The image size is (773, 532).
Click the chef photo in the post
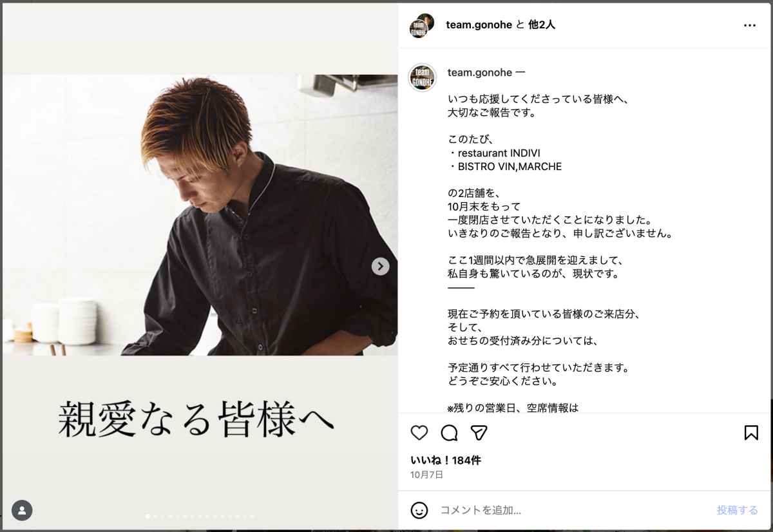click(200, 214)
